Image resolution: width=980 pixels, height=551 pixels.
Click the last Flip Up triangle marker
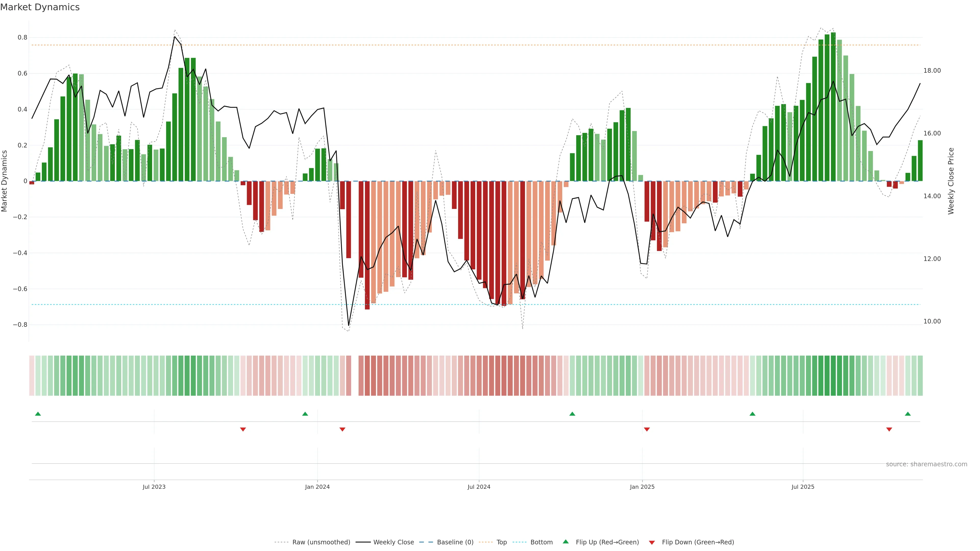pos(908,414)
